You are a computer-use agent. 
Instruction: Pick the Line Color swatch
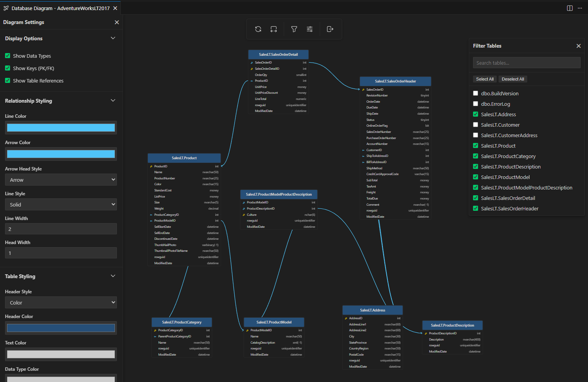click(x=61, y=128)
